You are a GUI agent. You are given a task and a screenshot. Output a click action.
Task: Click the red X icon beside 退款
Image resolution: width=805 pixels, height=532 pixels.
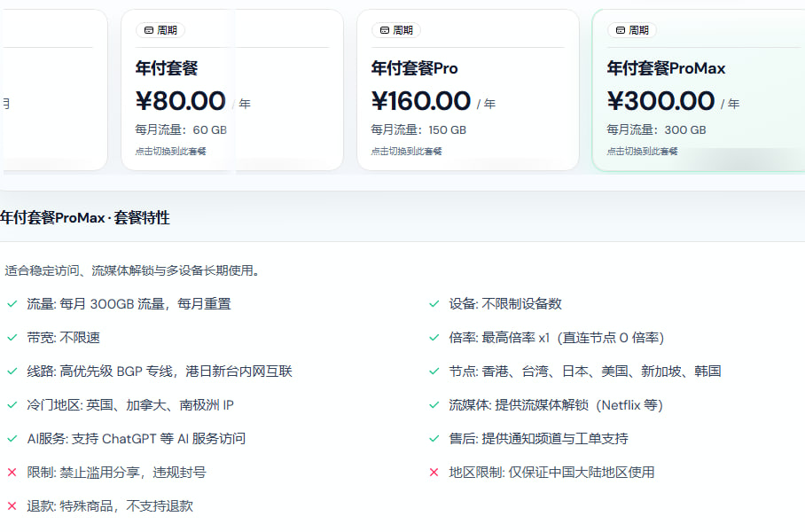(x=12, y=506)
